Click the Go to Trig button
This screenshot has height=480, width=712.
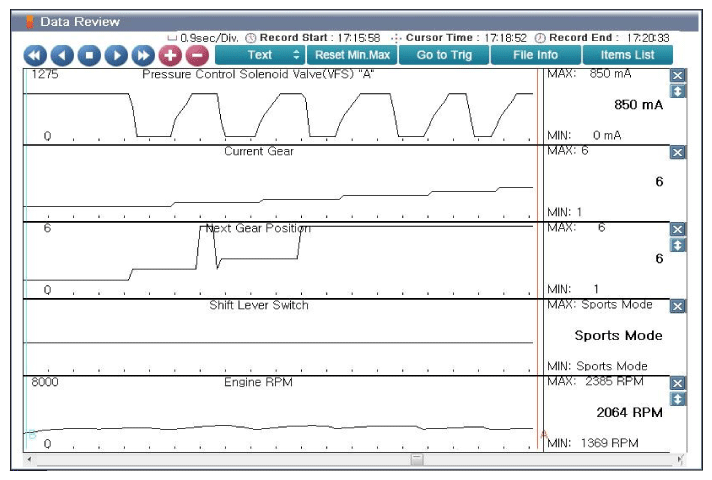coord(444,55)
